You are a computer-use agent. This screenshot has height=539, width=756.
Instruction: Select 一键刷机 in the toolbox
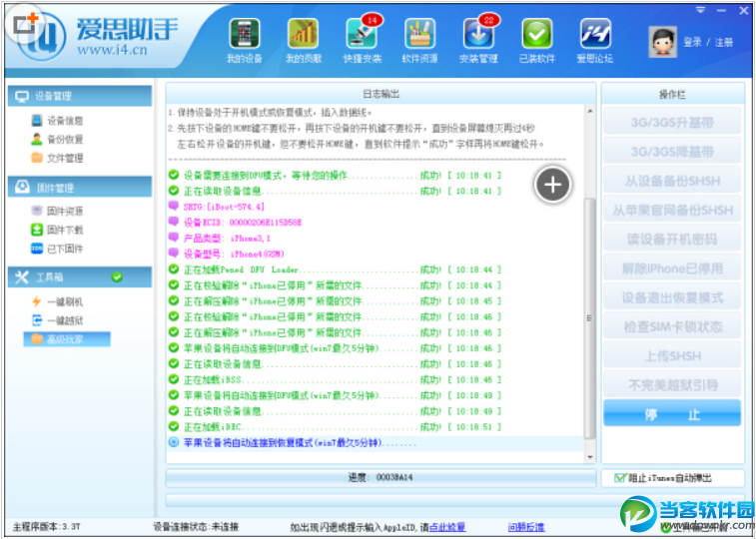pos(57,302)
